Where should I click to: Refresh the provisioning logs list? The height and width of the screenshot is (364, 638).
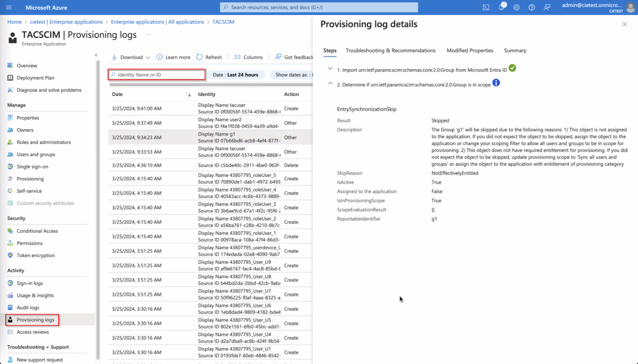coord(209,57)
